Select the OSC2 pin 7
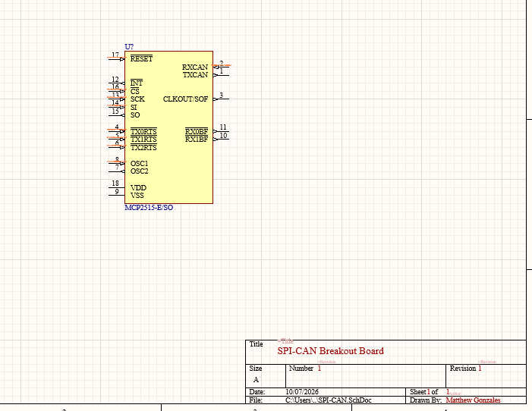 (x=116, y=171)
